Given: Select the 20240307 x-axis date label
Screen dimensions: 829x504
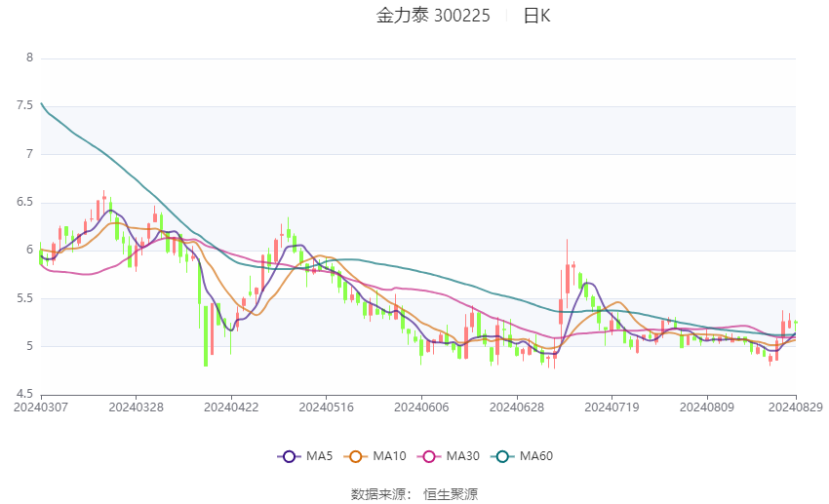Looking at the screenshot, I should [x=41, y=407].
